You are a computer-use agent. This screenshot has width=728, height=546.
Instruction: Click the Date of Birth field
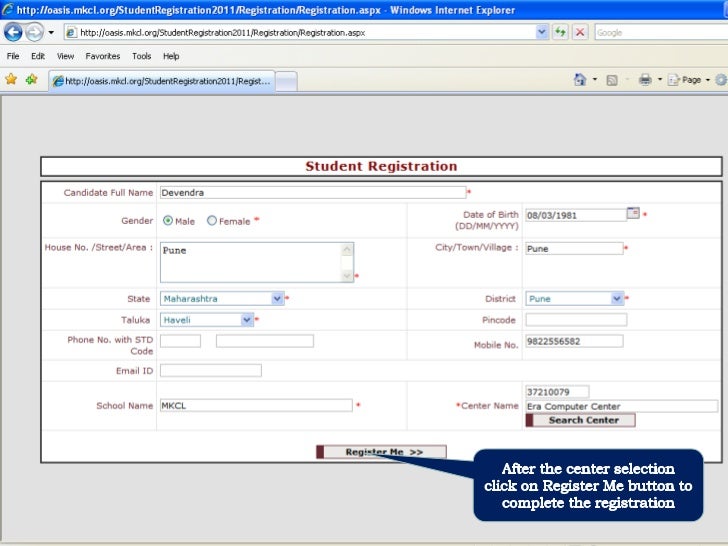(x=576, y=215)
